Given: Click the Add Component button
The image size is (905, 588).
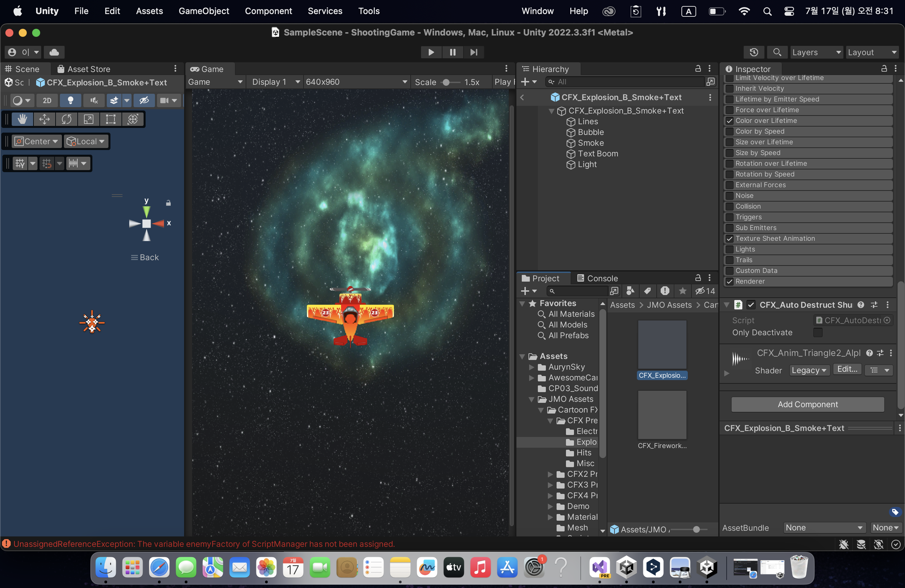Looking at the screenshot, I should 807,404.
